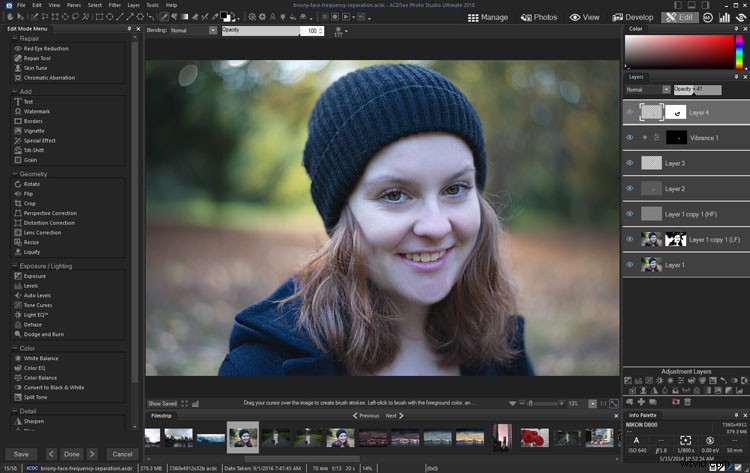Screen dimensions: 750x473
Task: Select red roses thumbnail in filmstrip
Action: coord(534,438)
